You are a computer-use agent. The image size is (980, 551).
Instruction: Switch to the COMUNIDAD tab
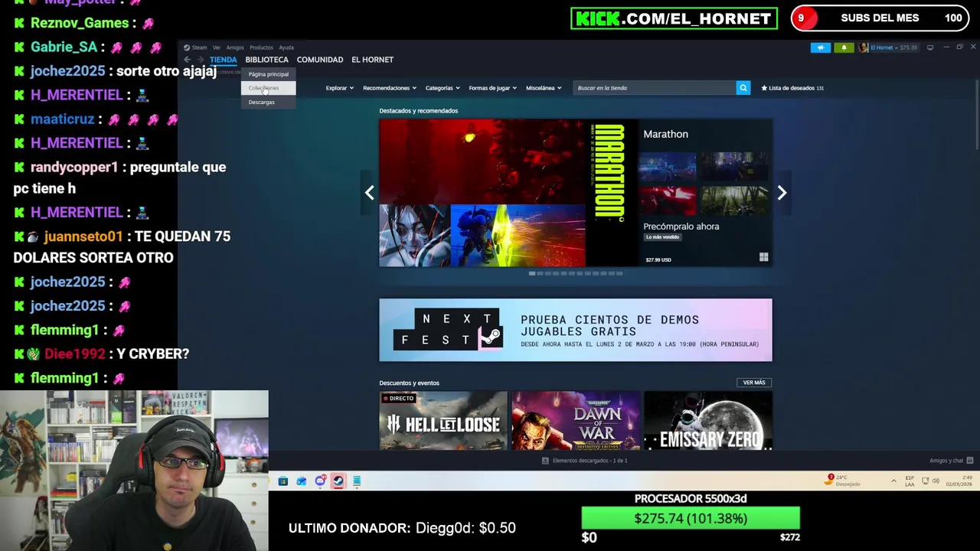320,60
